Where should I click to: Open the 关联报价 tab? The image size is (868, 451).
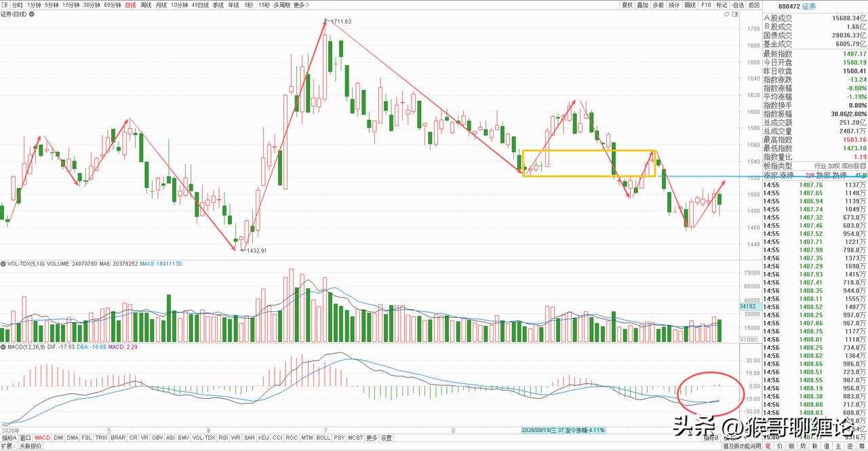(x=31, y=446)
